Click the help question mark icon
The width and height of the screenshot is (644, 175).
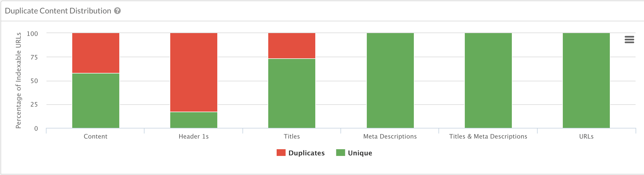(x=118, y=11)
